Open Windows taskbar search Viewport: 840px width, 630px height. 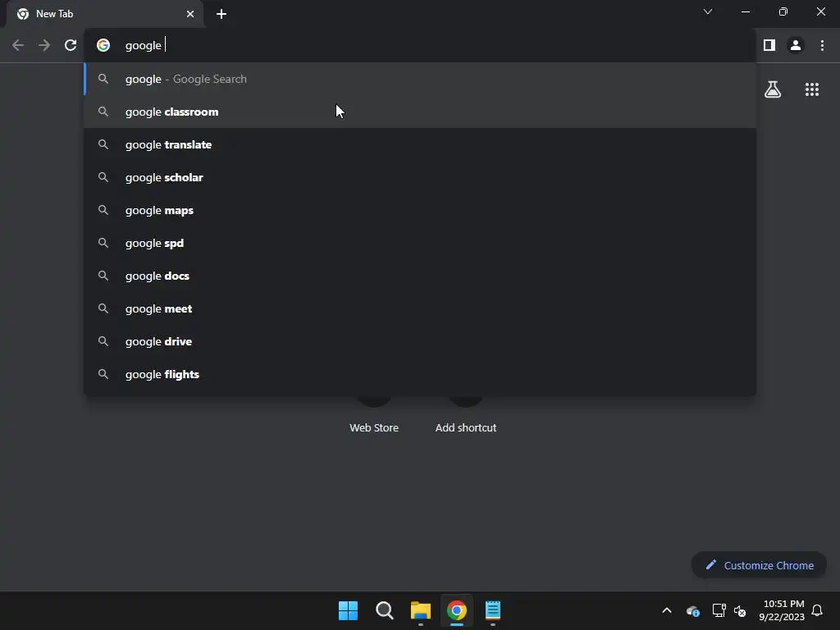click(385, 610)
